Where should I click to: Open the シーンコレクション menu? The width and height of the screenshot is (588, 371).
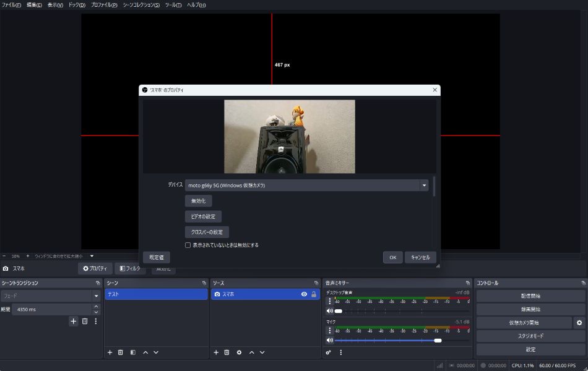tap(141, 5)
